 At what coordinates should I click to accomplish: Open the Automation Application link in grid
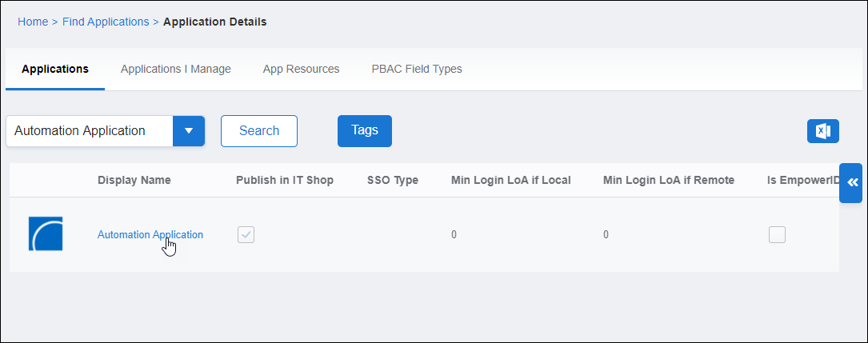(150, 234)
